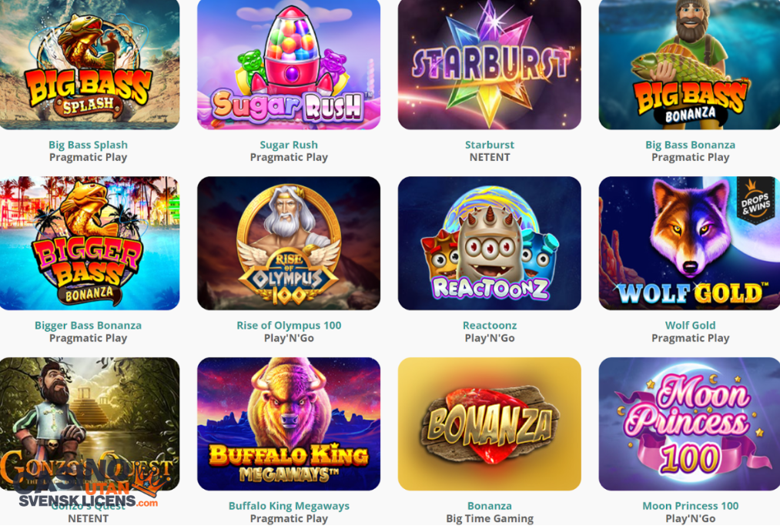Click the Starburst text link
780x532 pixels.
click(x=490, y=145)
